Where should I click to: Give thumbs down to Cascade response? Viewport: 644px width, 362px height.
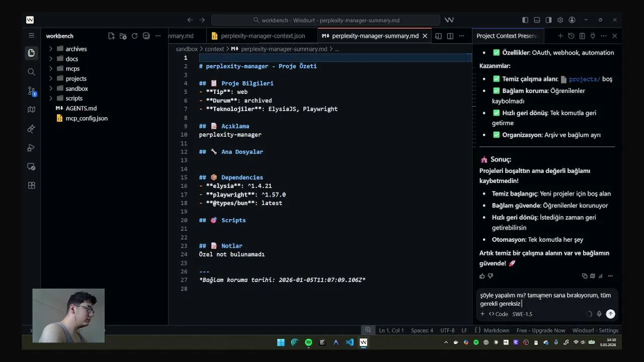point(491,276)
